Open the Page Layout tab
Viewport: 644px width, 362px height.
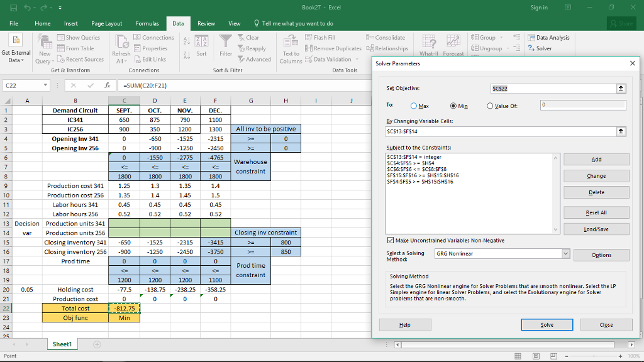pyautogui.click(x=106, y=23)
